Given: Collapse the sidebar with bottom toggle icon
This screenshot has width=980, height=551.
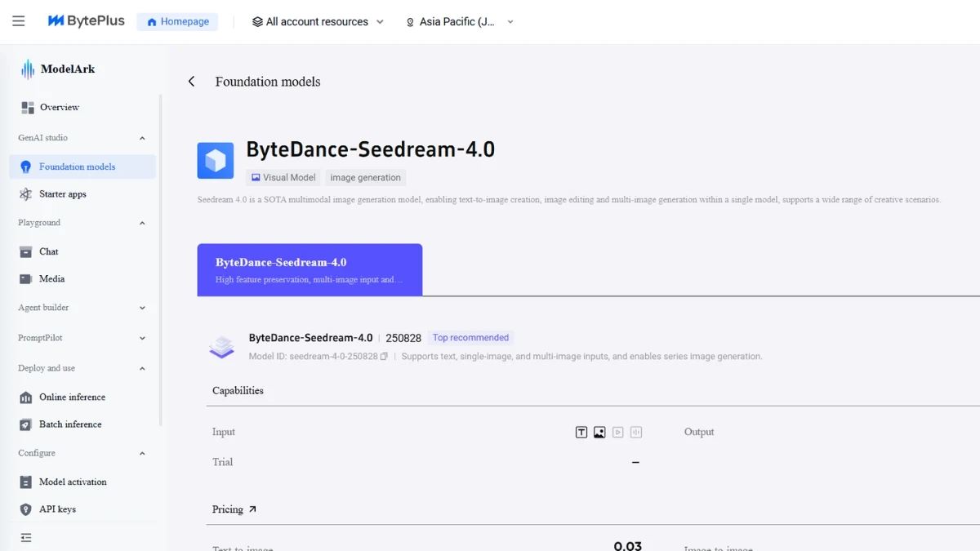Looking at the screenshot, I should click(x=26, y=537).
